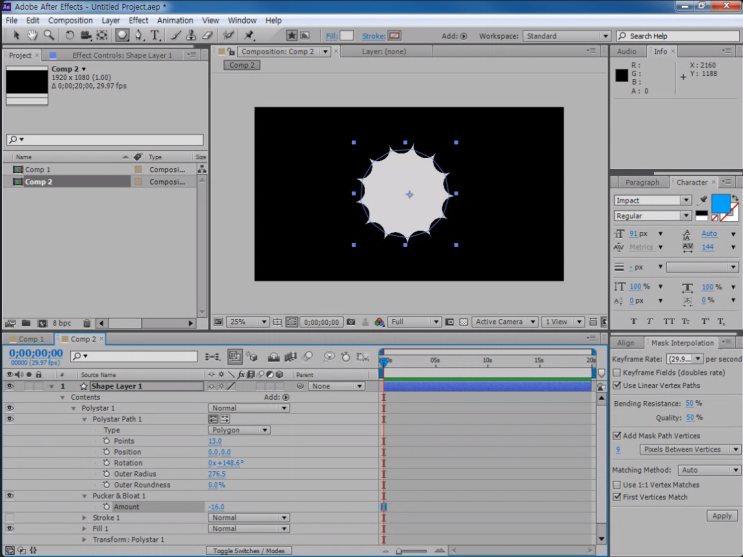Select the Zoom magnifier tool
This screenshot has width=743, height=557.
click(48, 35)
